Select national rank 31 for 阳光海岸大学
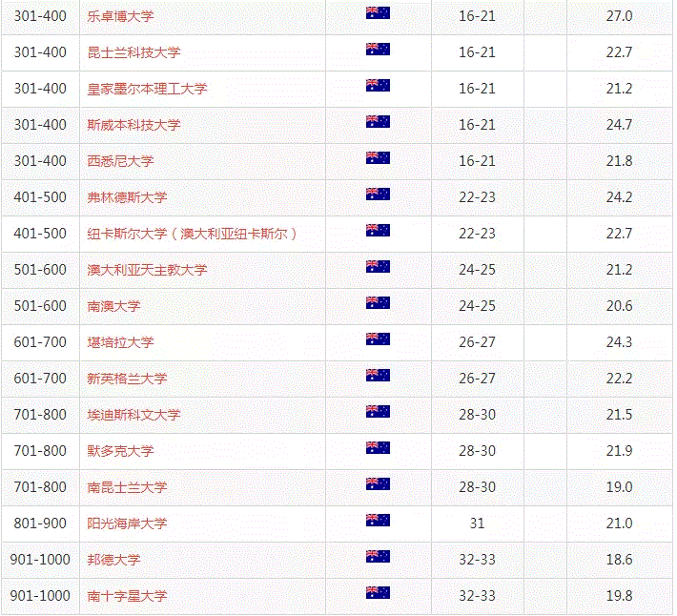This screenshot has height=616, width=677. (x=477, y=524)
